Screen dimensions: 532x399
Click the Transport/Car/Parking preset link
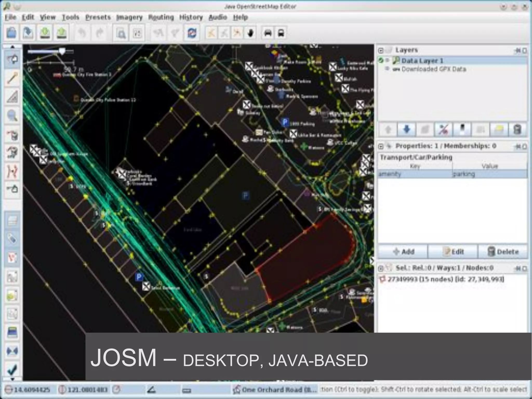point(416,157)
